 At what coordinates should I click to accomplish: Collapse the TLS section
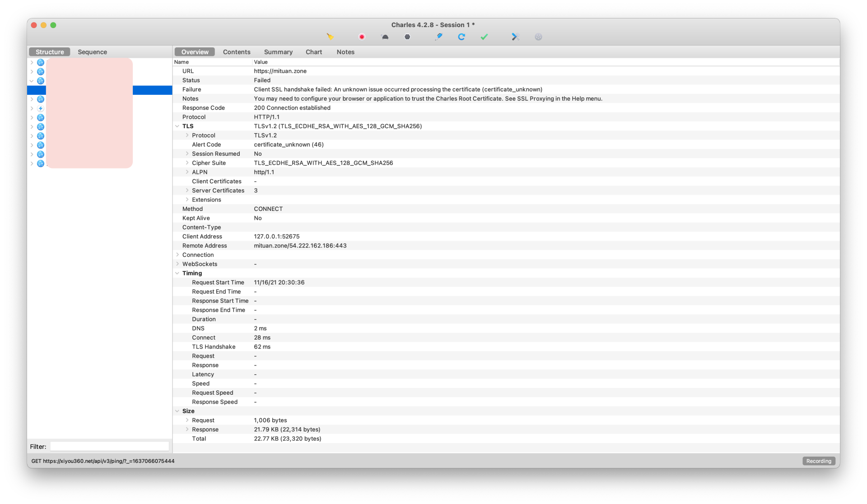pyautogui.click(x=177, y=126)
